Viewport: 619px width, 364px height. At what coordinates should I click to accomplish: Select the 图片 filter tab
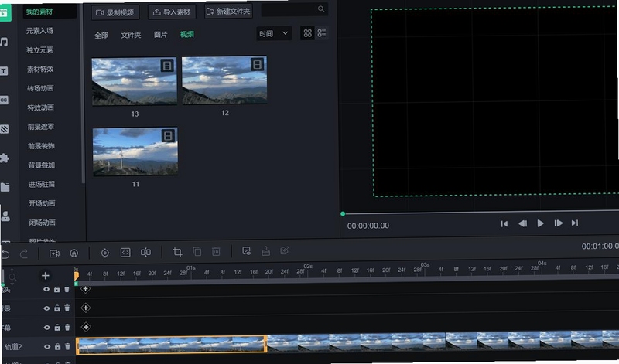[160, 34]
